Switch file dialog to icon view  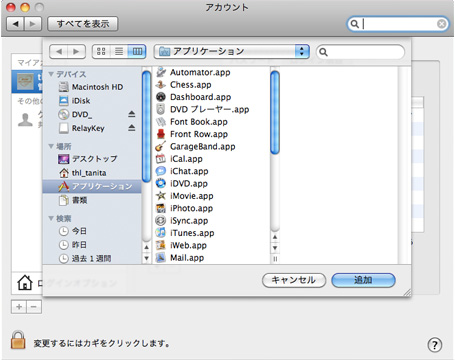click(101, 51)
